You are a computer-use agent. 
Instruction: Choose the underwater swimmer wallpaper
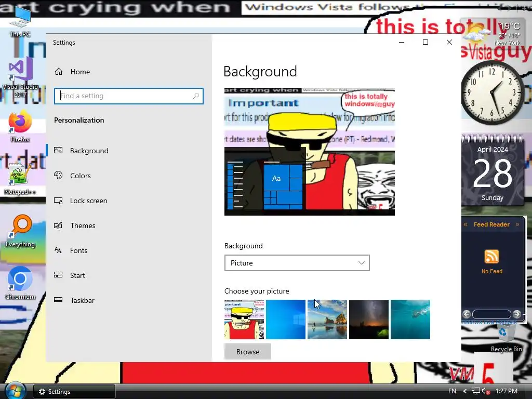(410, 320)
